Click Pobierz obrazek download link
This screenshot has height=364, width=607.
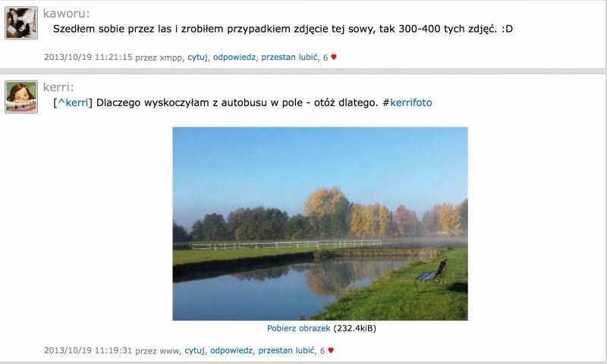298,328
